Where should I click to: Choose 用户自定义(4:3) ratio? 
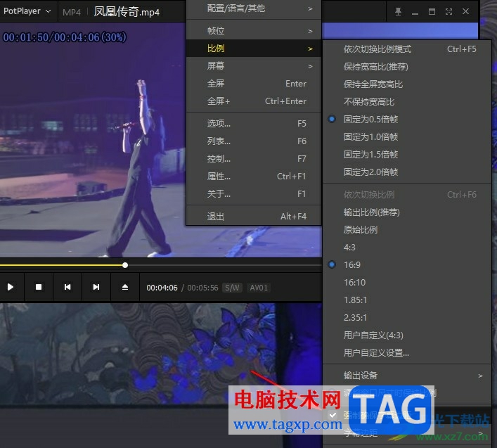pyautogui.click(x=407, y=335)
